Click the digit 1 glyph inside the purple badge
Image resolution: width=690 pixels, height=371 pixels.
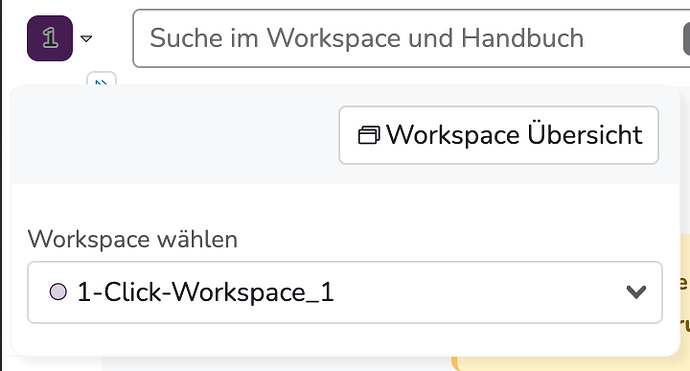50,38
